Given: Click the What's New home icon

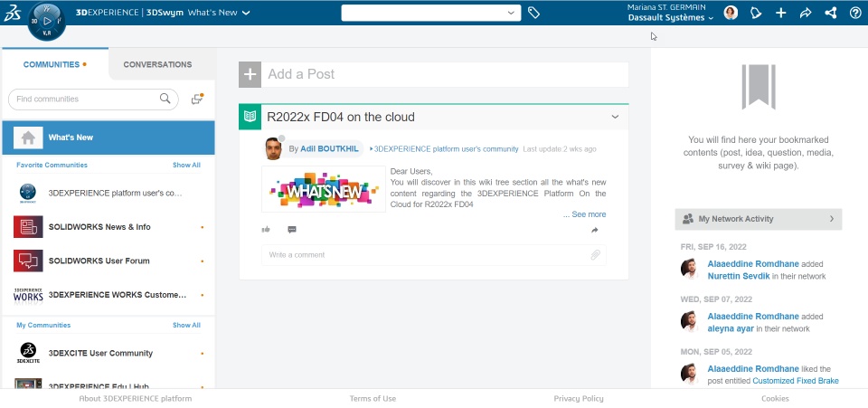Looking at the screenshot, I should click(28, 138).
